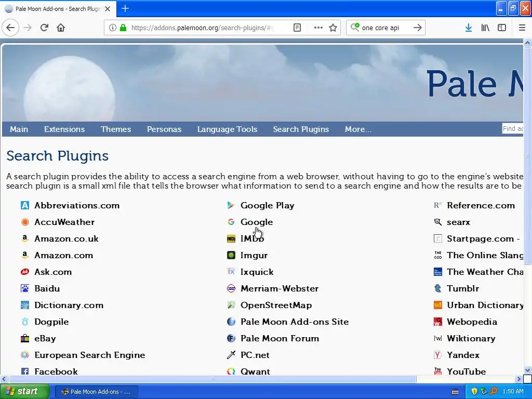Click the Abbreviations.com plugin icon

pos(25,205)
